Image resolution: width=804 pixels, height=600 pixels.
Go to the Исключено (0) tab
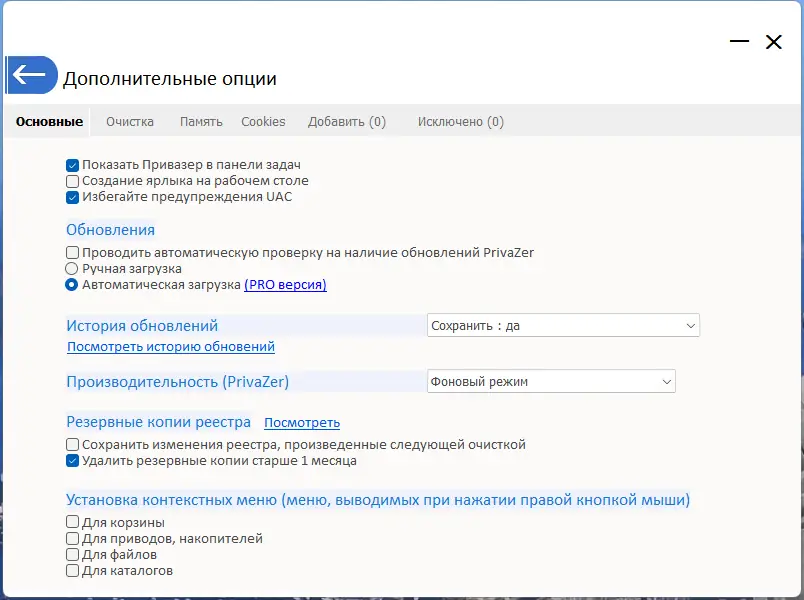click(460, 122)
